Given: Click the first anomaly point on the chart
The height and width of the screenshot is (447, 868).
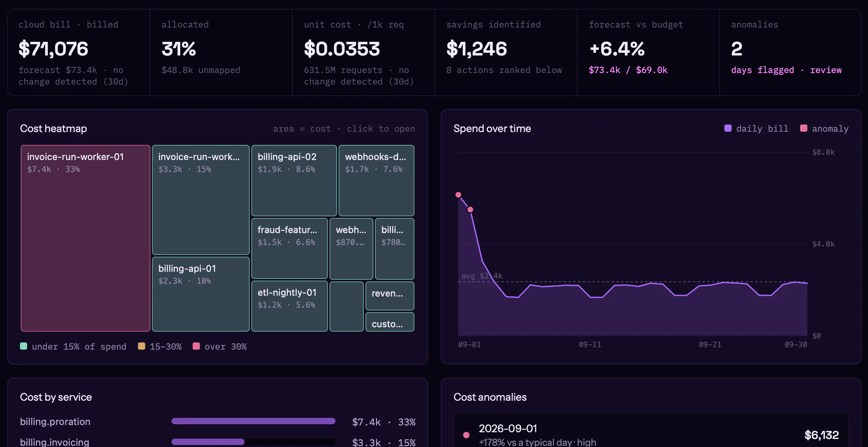Looking at the screenshot, I should coord(458,195).
